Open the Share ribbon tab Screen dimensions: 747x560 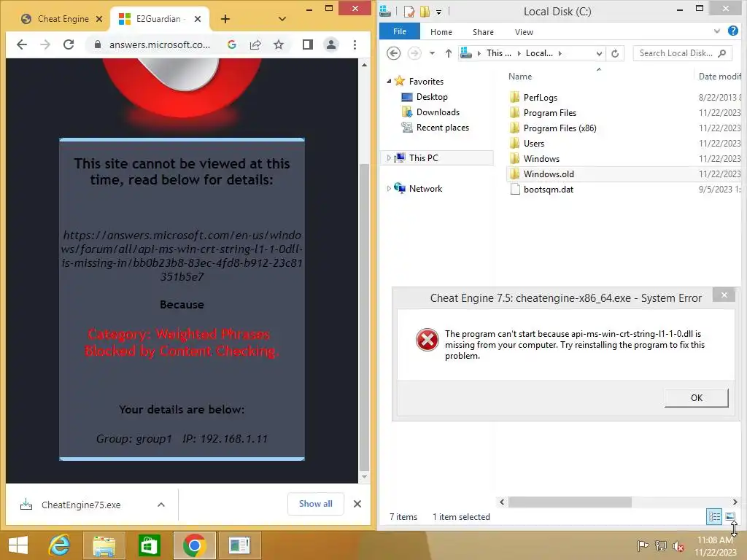(483, 32)
